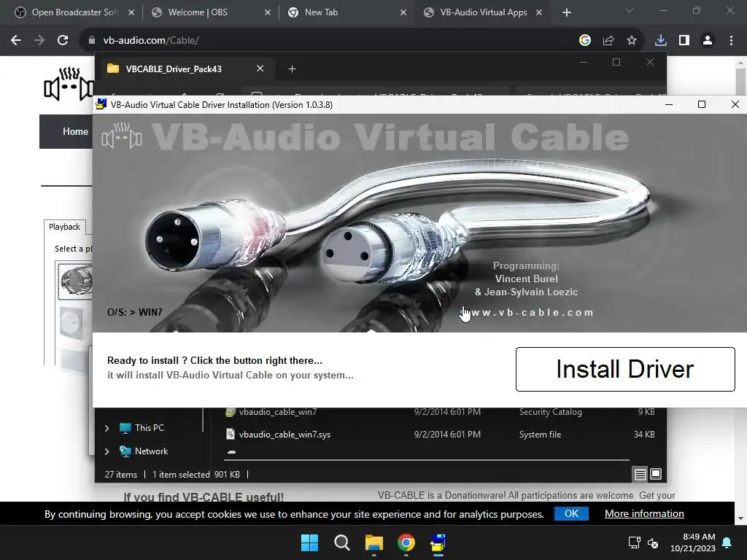Open Chrome three-dot menu

pos(731,41)
